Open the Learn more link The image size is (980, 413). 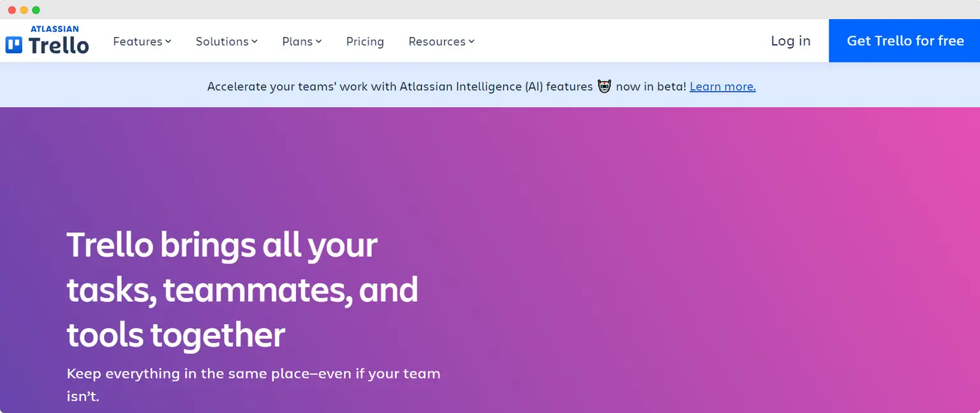pyautogui.click(x=723, y=86)
